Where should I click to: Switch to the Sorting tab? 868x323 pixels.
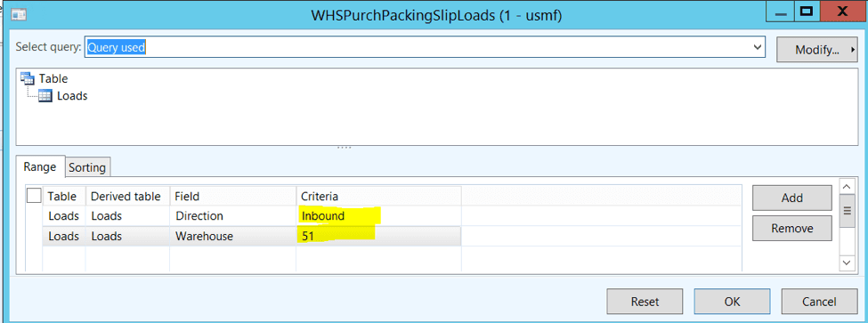(x=87, y=167)
